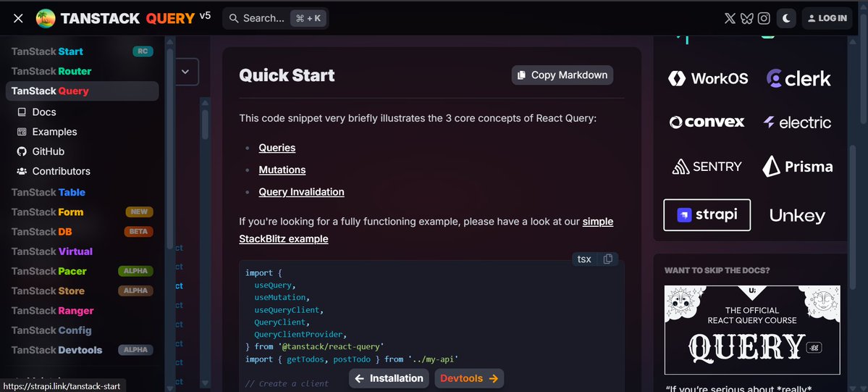868x392 pixels.
Task: Click the Docs book icon
Action: 22,112
